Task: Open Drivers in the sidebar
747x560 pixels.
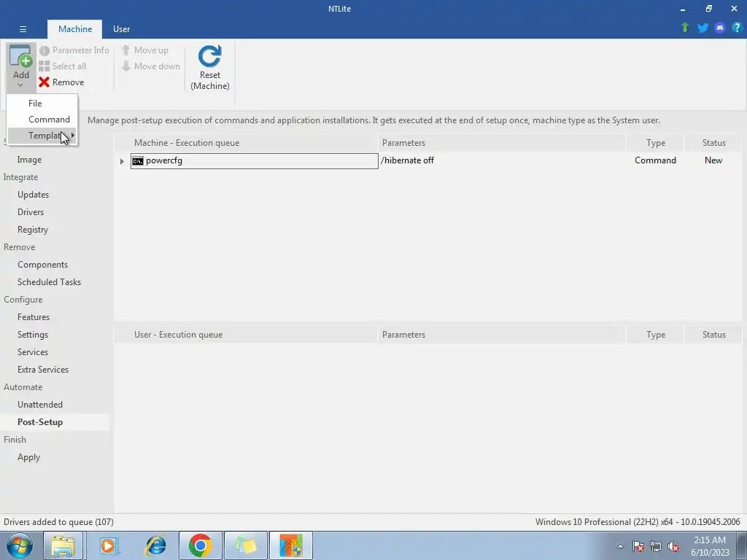Action: (x=31, y=212)
